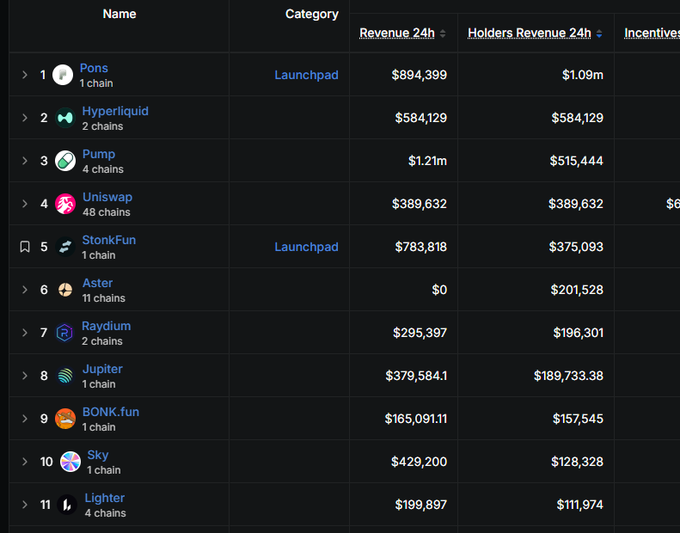This screenshot has height=533, width=680.
Task: Click the Sky logo icon
Action: pos(70,461)
